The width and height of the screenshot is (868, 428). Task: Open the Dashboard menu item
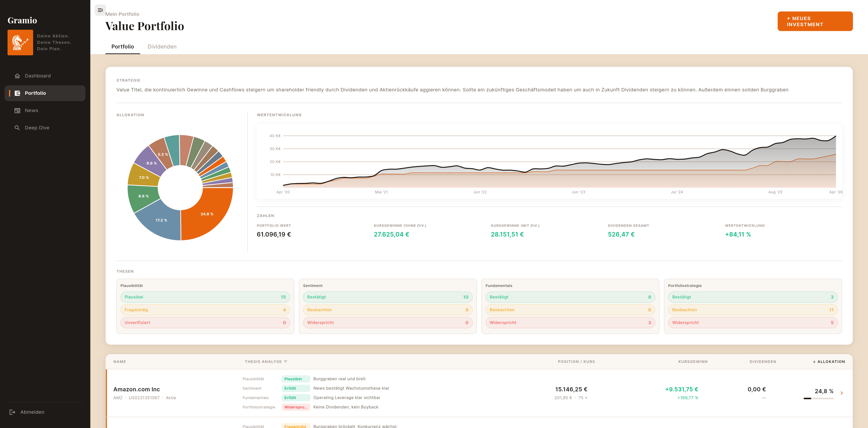click(x=45, y=76)
